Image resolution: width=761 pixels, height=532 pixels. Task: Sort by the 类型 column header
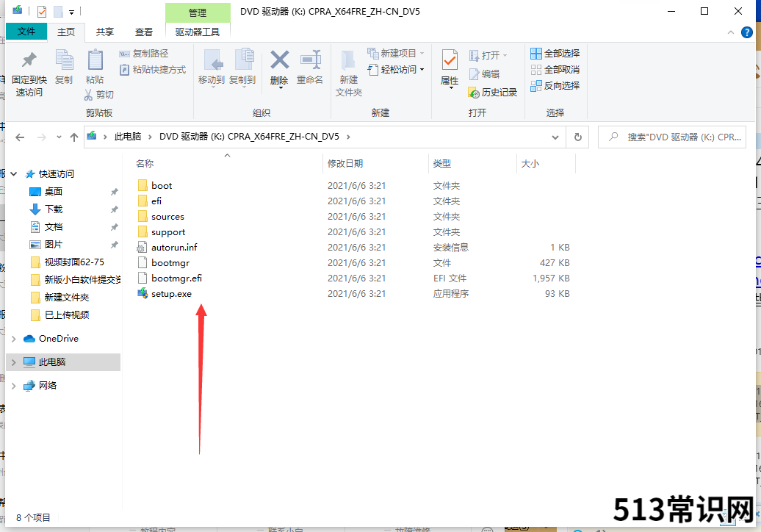click(442, 164)
